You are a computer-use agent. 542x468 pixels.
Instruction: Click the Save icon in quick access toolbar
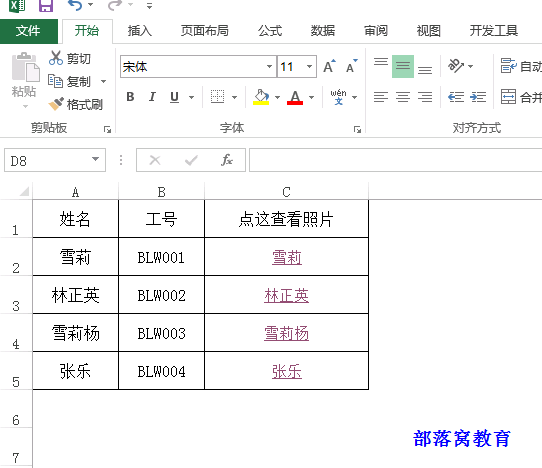[x=46, y=5]
